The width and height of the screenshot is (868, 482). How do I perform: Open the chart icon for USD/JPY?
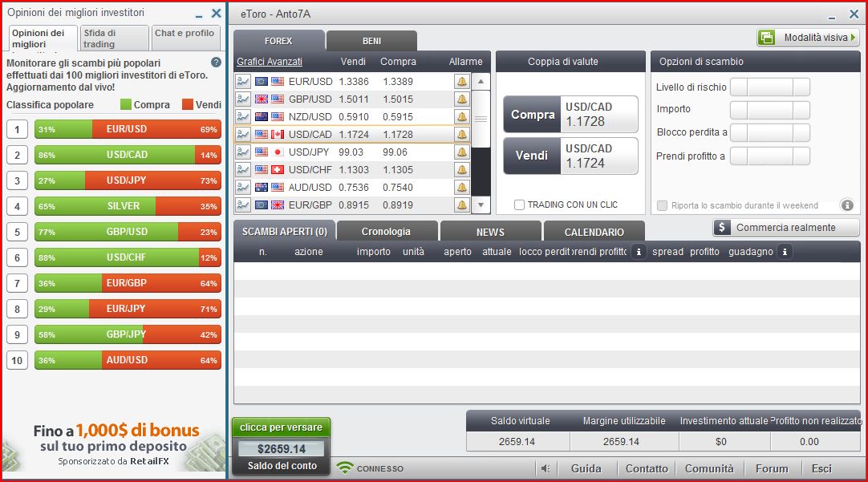(x=243, y=152)
